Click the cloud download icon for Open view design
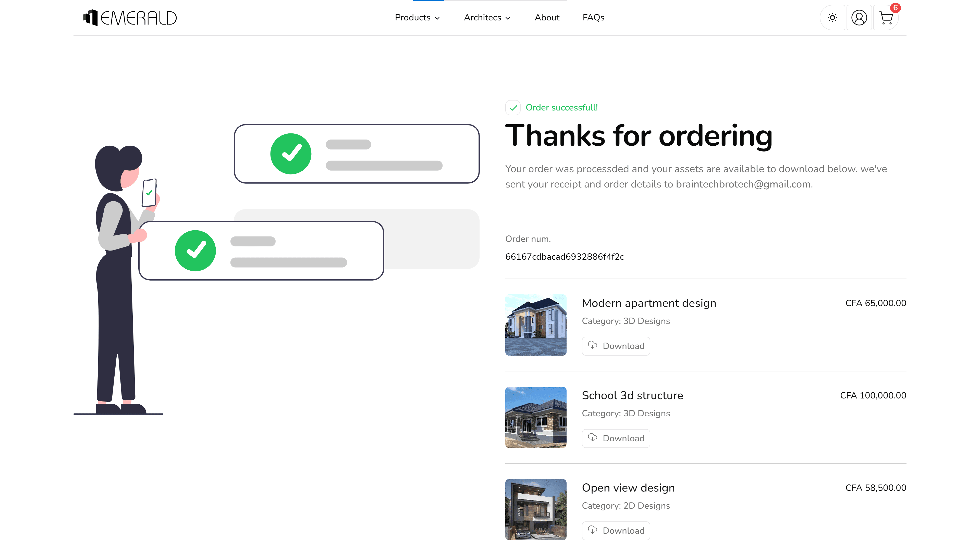This screenshot has height=551, width=980. [592, 530]
